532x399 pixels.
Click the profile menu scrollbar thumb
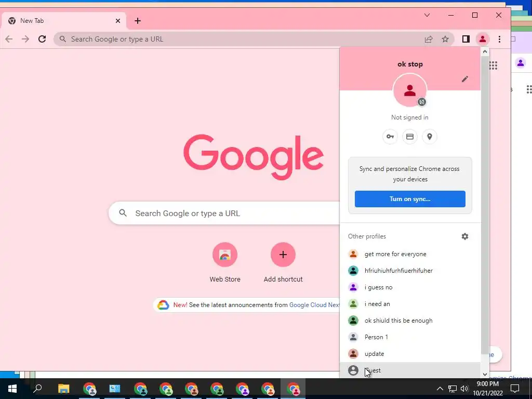[x=485, y=205]
